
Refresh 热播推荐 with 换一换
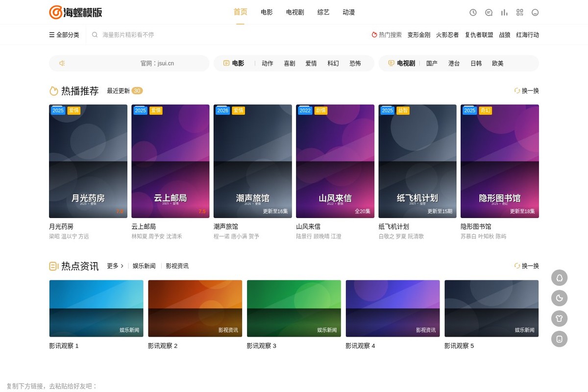[x=526, y=91]
